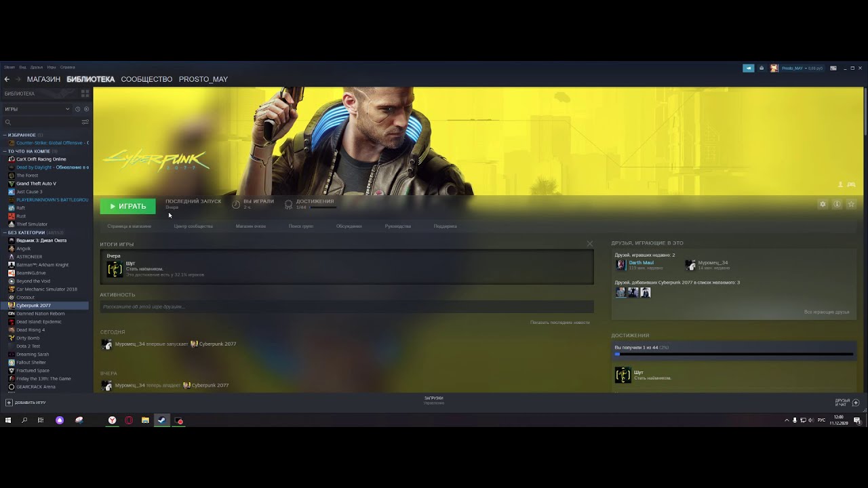Image resolution: width=868 pixels, height=488 pixels.
Task: Click the Windows Start button
Action: click(x=8, y=421)
